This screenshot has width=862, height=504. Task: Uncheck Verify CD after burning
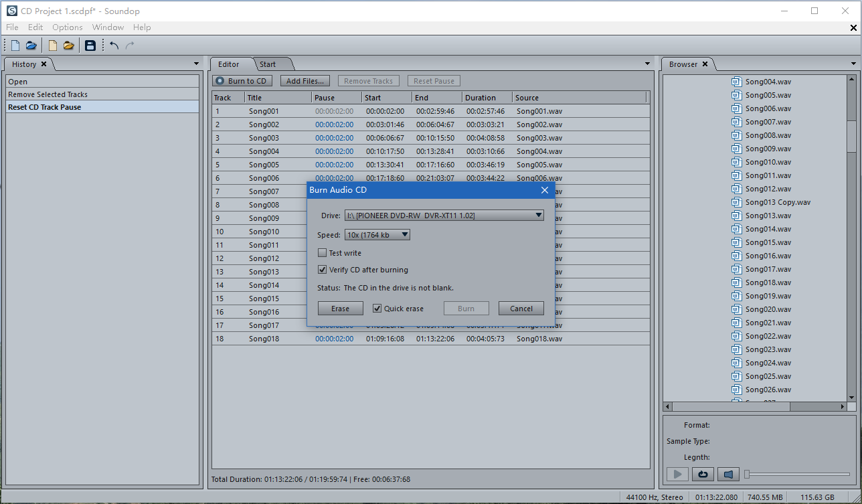point(323,270)
